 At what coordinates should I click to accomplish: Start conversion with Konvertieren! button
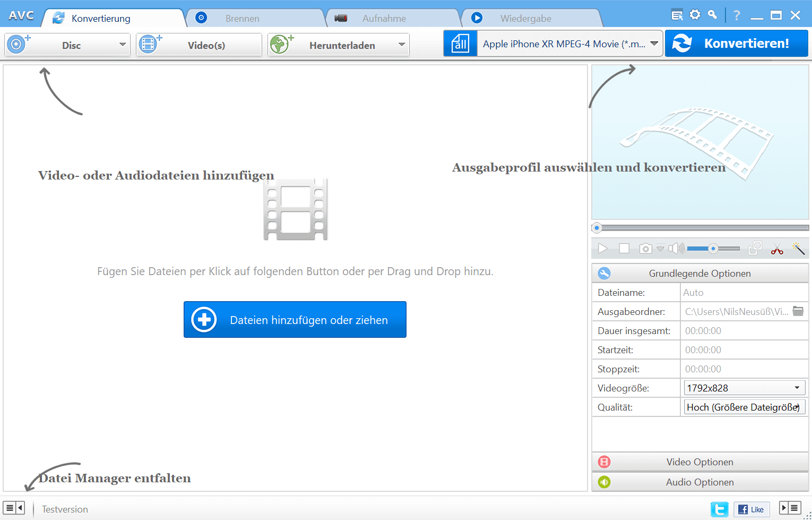click(x=737, y=44)
